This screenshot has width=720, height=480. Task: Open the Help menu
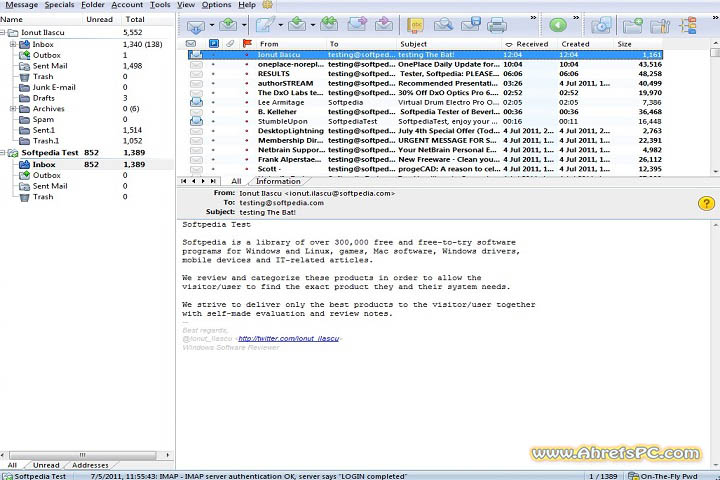point(247,5)
